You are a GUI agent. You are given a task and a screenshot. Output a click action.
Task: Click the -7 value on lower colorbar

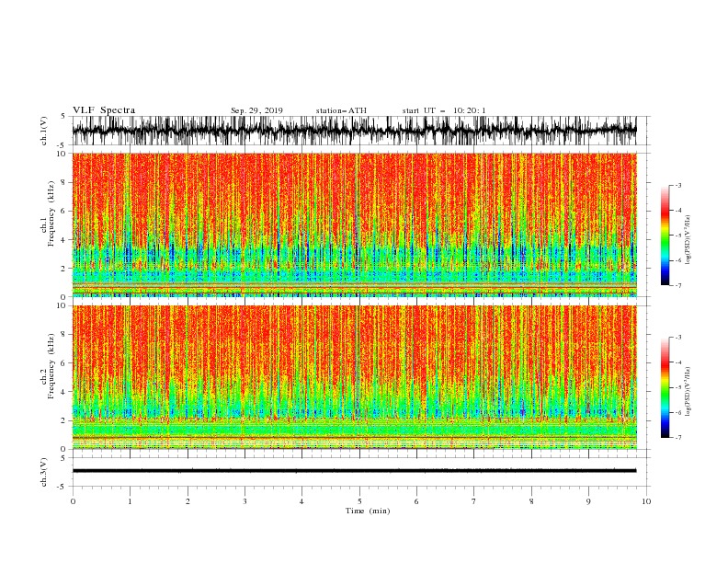(678, 438)
